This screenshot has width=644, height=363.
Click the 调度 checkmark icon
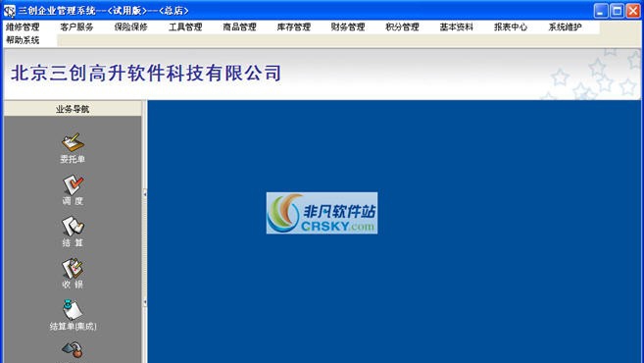click(x=73, y=184)
